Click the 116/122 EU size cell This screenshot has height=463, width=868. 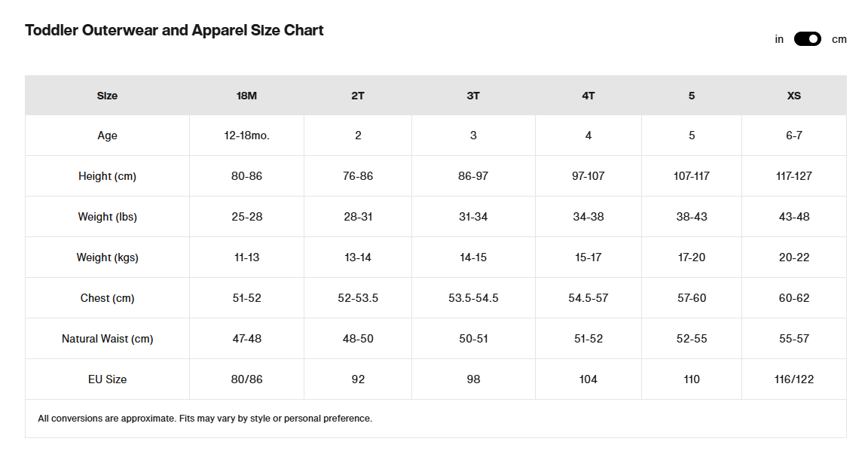point(794,379)
